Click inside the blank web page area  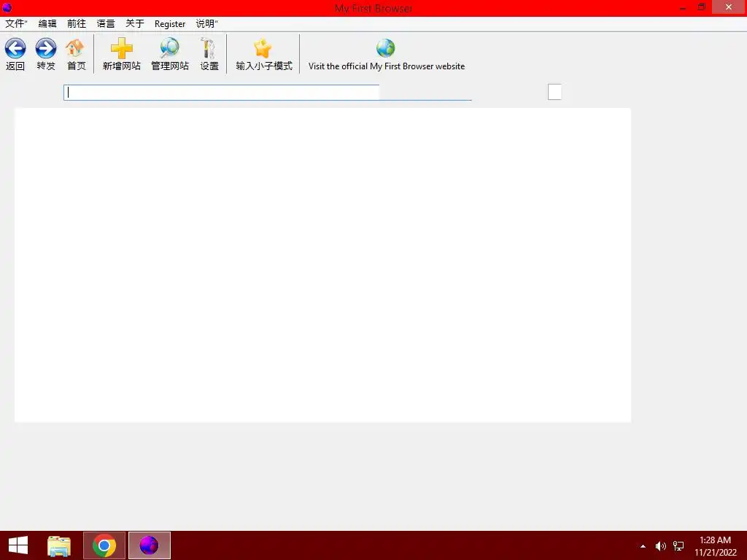322,265
